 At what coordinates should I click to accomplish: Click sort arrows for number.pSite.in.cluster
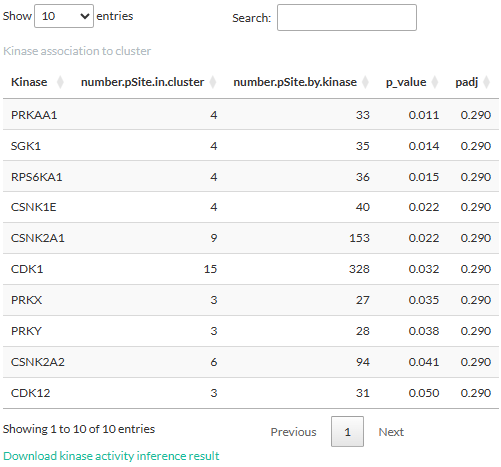click(213, 82)
